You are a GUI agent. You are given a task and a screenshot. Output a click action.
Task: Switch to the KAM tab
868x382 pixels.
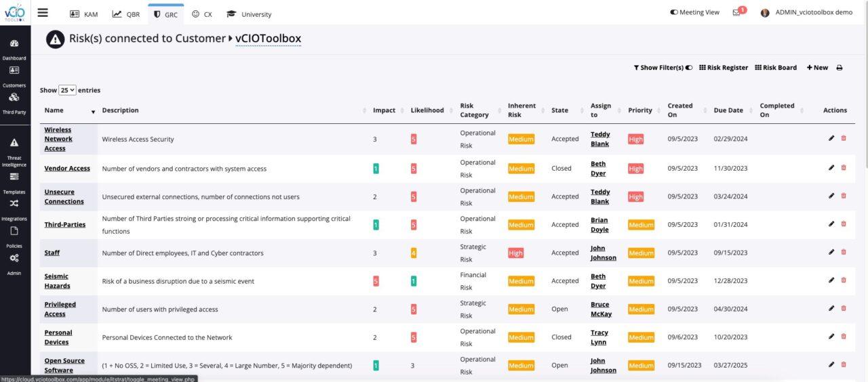[x=84, y=14]
